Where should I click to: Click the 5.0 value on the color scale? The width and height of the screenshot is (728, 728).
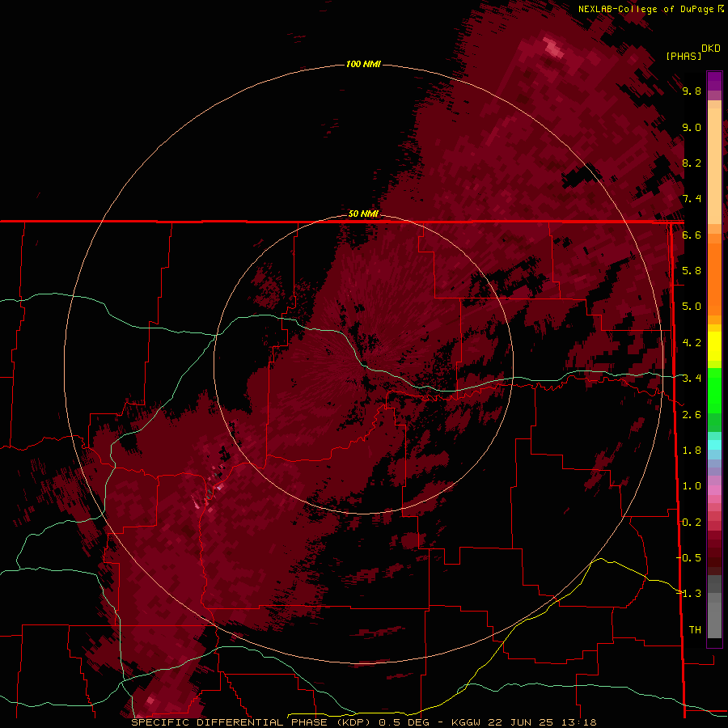[x=692, y=307]
